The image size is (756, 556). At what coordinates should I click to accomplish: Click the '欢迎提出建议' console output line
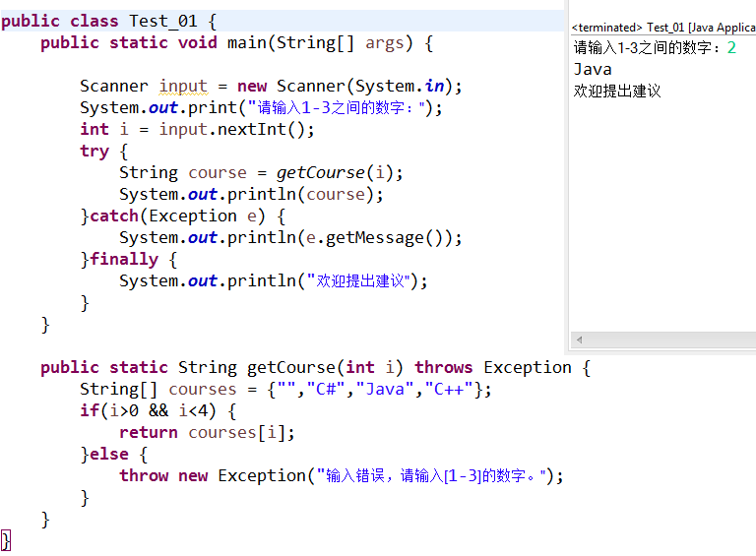point(617,92)
